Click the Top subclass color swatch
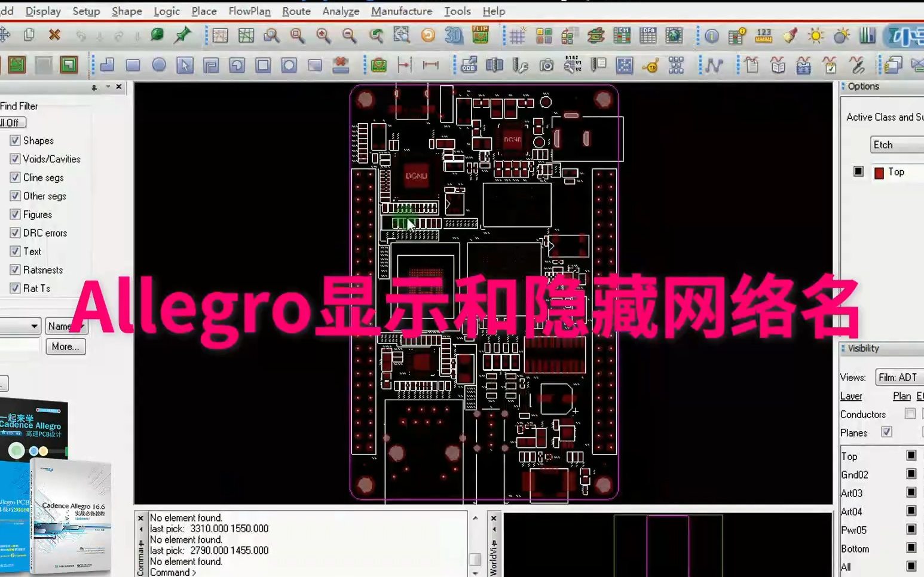Viewport: 924px width, 577px height. (879, 172)
